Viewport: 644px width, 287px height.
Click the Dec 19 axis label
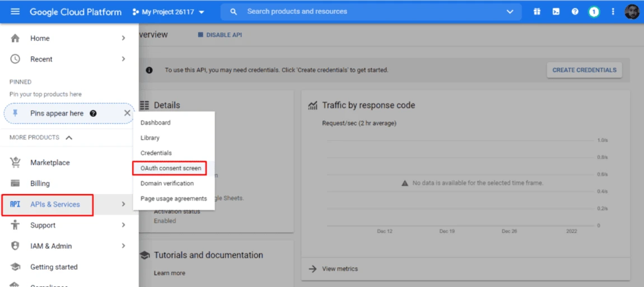447,232
